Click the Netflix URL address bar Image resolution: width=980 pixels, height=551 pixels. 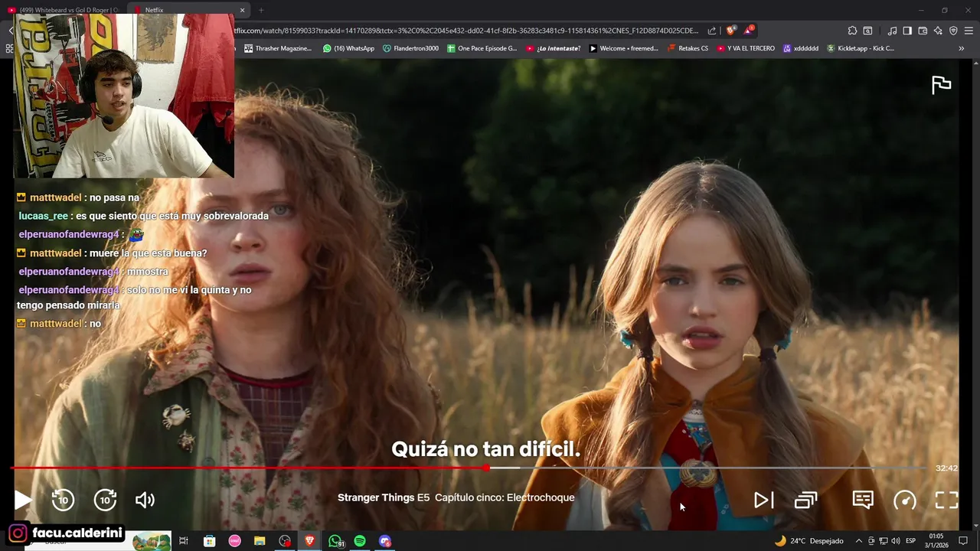tap(467, 31)
